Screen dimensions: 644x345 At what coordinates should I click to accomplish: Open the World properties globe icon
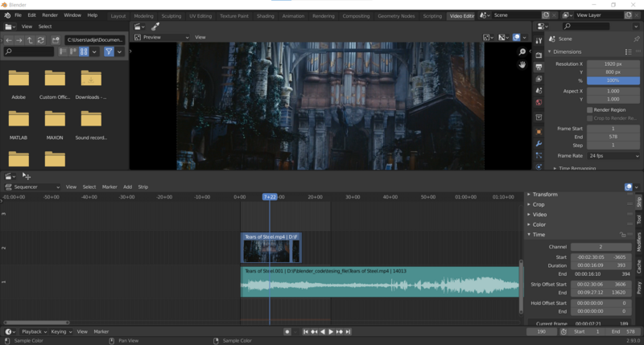pos(539,103)
